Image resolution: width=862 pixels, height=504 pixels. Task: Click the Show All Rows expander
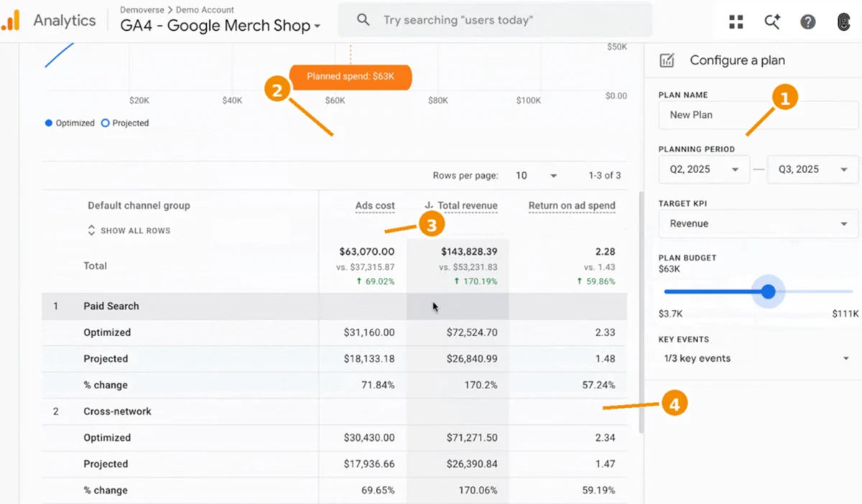(x=129, y=230)
